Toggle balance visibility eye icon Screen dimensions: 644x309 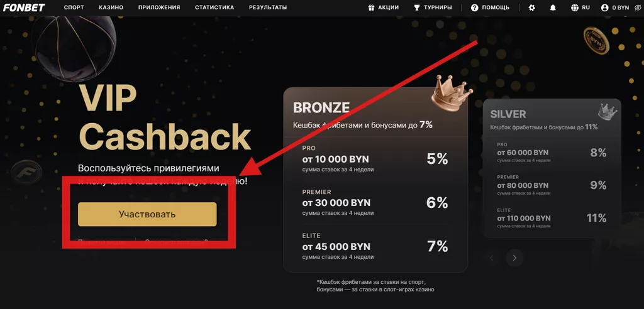point(636,8)
